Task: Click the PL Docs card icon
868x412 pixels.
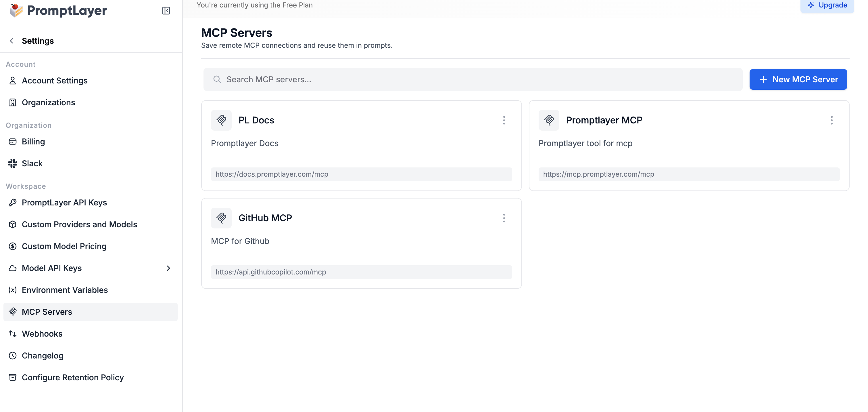Action: pyautogui.click(x=221, y=120)
